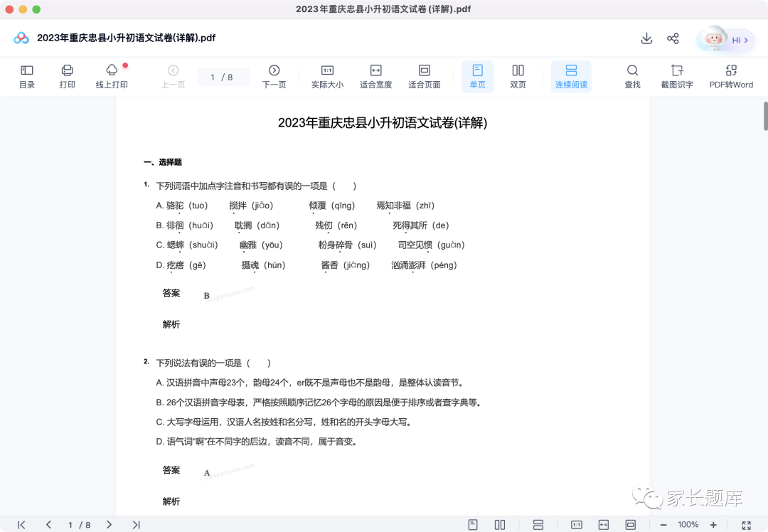
Task: Click 答案 label under question 2
Action: [x=171, y=470]
